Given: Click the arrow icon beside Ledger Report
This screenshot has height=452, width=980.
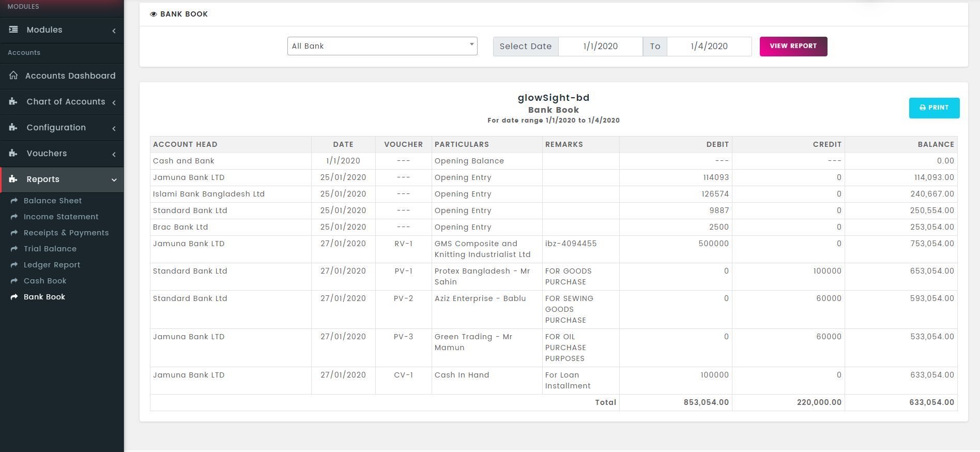Looking at the screenshot, I should tap(14, 265).
